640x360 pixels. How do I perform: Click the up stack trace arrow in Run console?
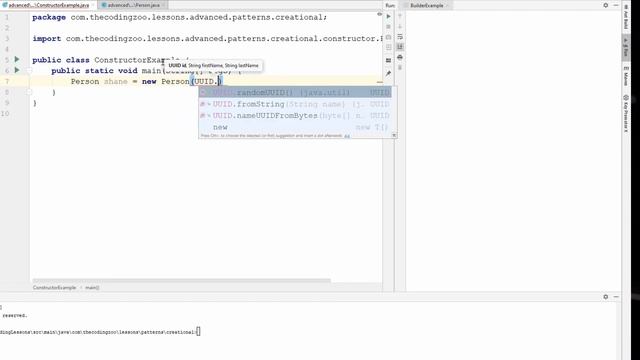point(400,16)
